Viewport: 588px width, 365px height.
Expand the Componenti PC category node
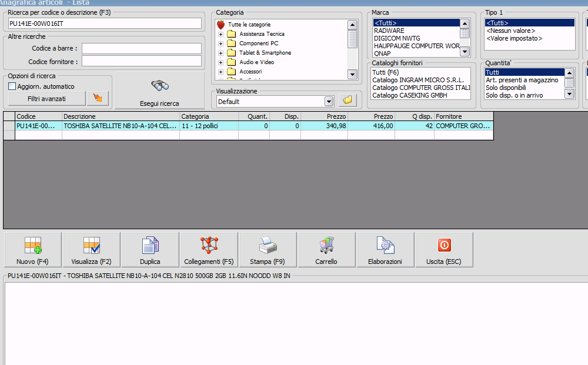coord(221,43)
